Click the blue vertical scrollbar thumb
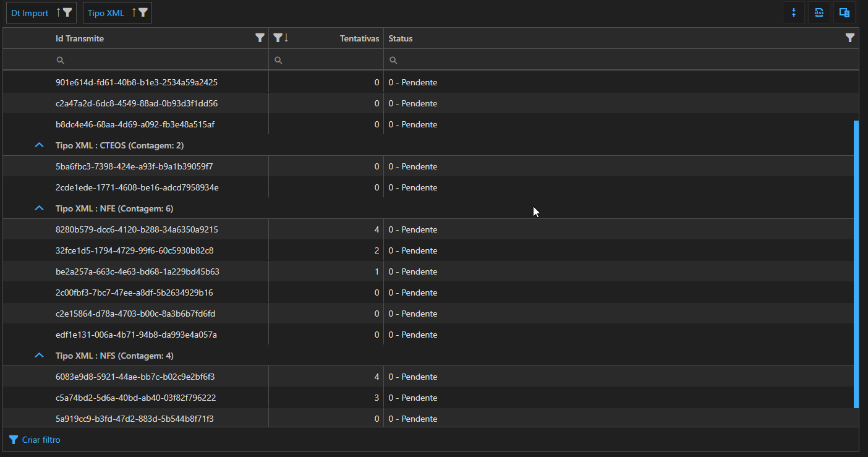868x457 pixels. coord(856,264)
